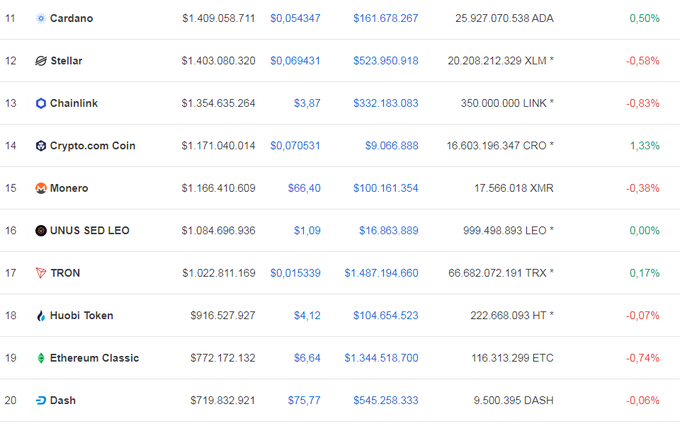
Task: Open the Stellar coin page
Action: (x=66, y=61)
